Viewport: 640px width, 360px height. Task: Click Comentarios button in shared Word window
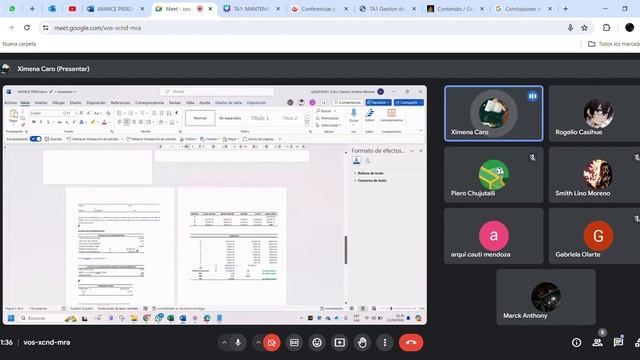click(x=348, y=102)
